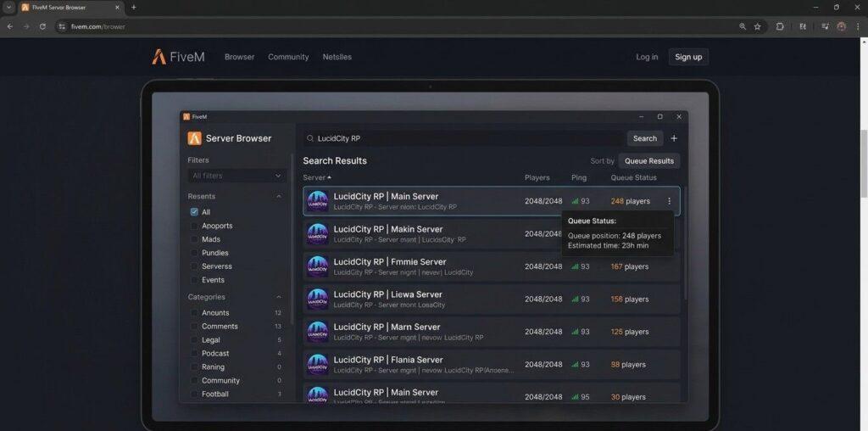
Task: Uncheck the All checkbox
Action: 194,212
